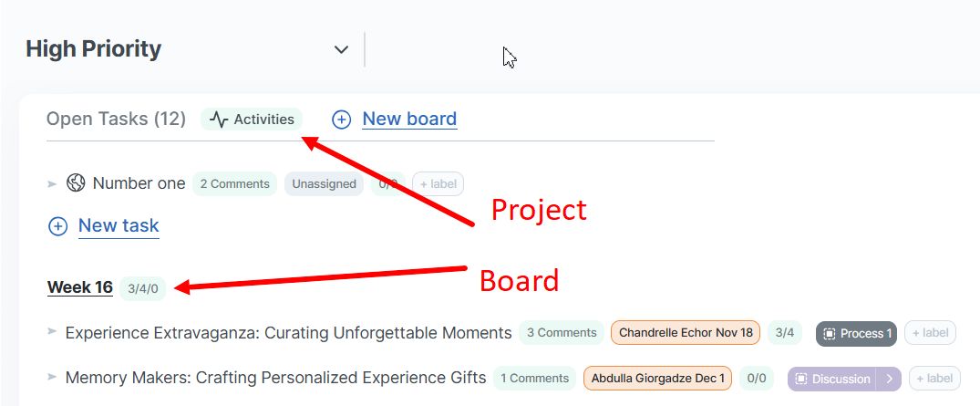Click the Discussion label icon

pos(800,379)
